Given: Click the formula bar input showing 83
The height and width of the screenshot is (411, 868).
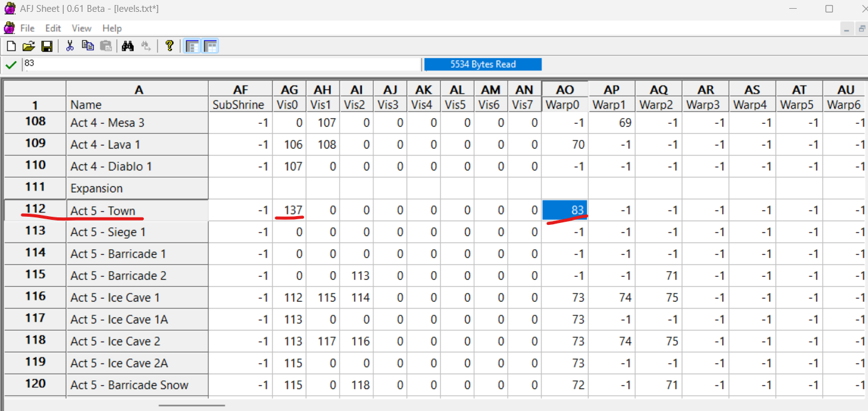Looking at the screenshot, I should [x=222, y=64].
